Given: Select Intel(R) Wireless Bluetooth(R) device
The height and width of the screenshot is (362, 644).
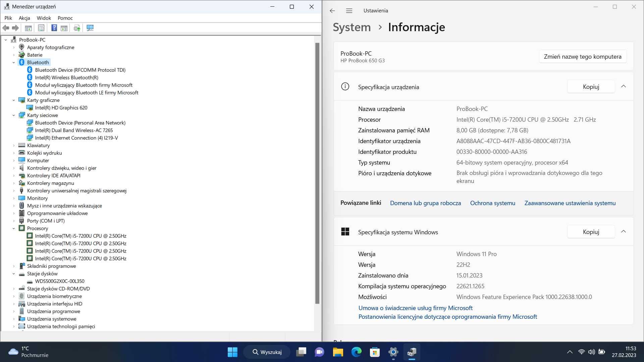Looking at the screenshot, I should point(66,77).
